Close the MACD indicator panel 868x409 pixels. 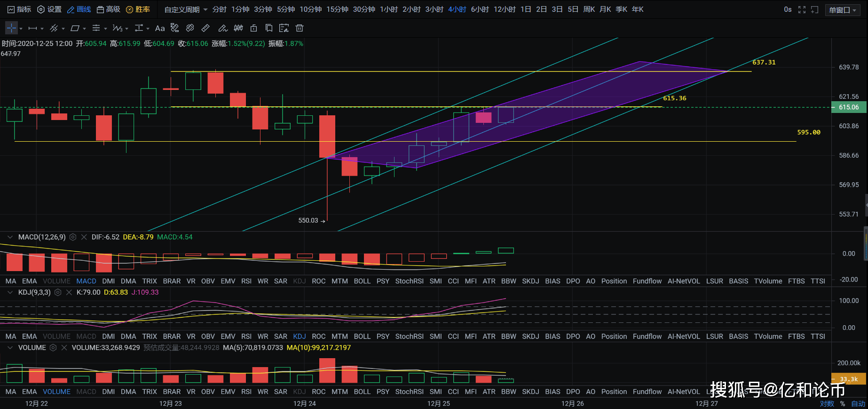84,237
